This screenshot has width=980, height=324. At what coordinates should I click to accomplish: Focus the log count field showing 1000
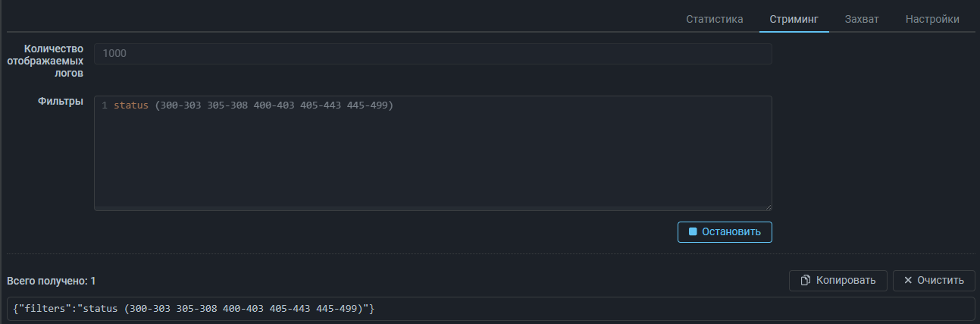432,54
